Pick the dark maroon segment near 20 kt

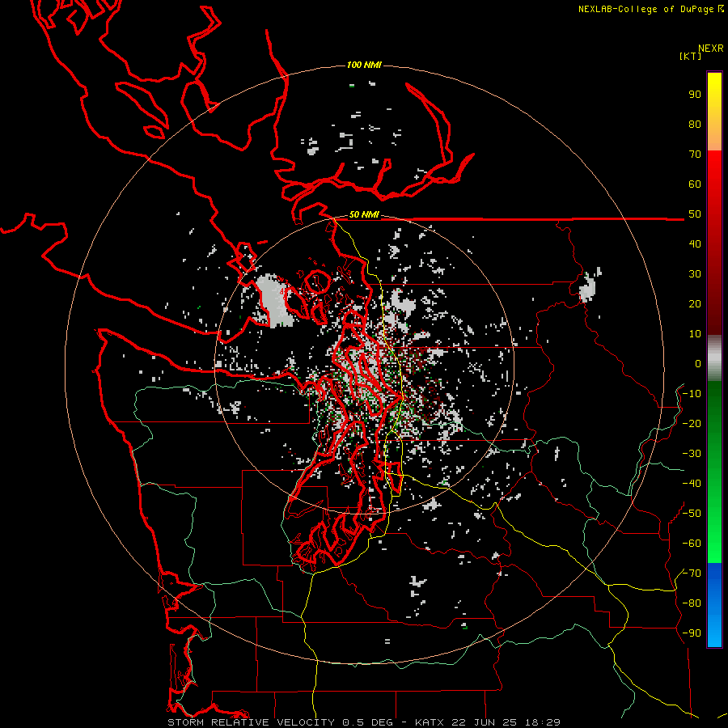pyautogui.click(x=714, y=303)
